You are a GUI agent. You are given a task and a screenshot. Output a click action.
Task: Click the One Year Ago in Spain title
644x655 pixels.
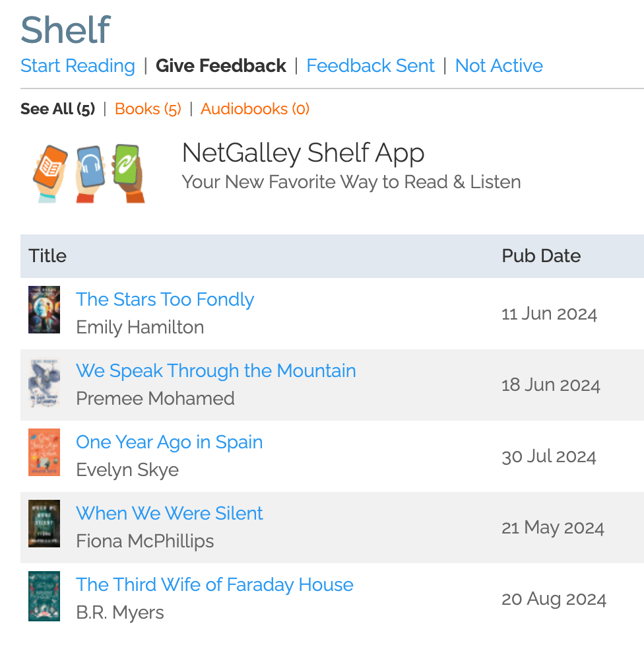pyautogui.click(x=170, y=442)
